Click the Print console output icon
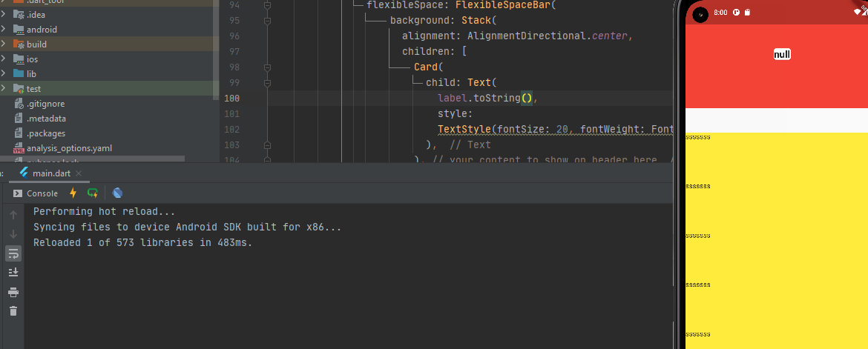The width and height of the screenshot is (868, 349). (14, 292)
